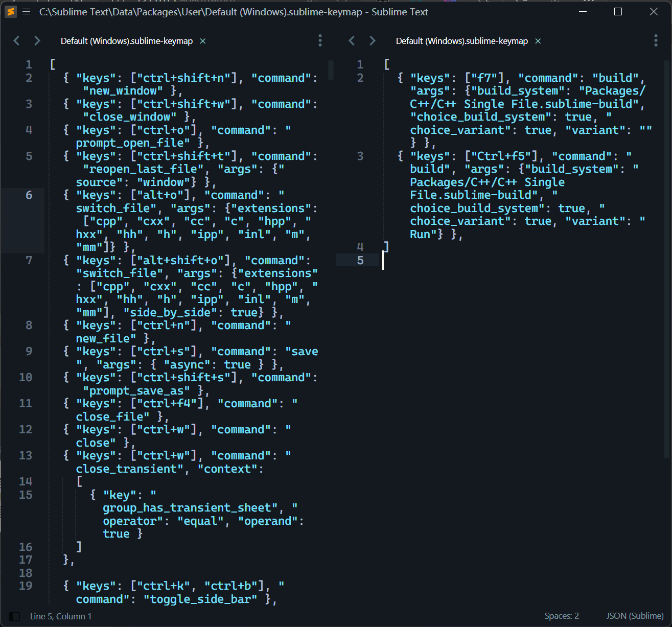Open the hamburger main menu
The image size is (672, 627).
[27, 12]
